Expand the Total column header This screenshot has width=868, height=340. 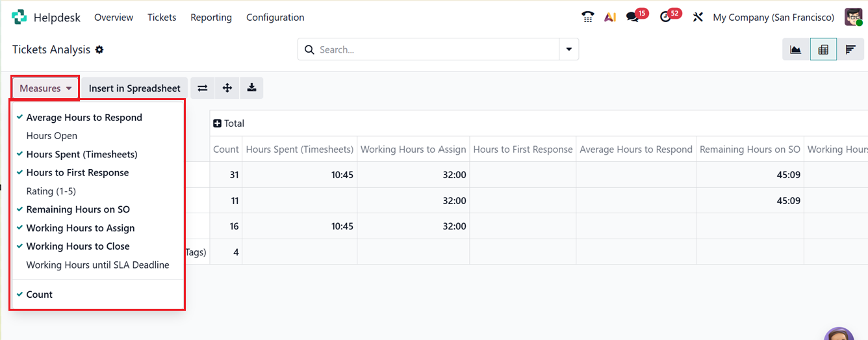(x=229, y=124)
